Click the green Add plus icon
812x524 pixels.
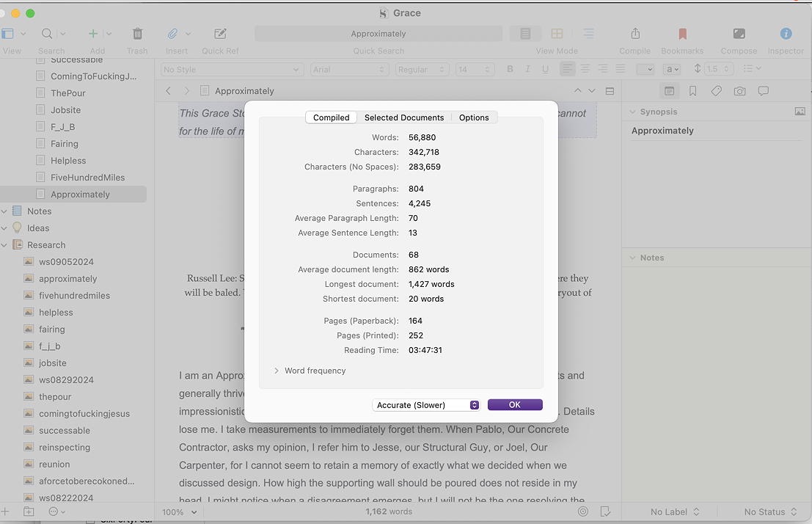92,34
